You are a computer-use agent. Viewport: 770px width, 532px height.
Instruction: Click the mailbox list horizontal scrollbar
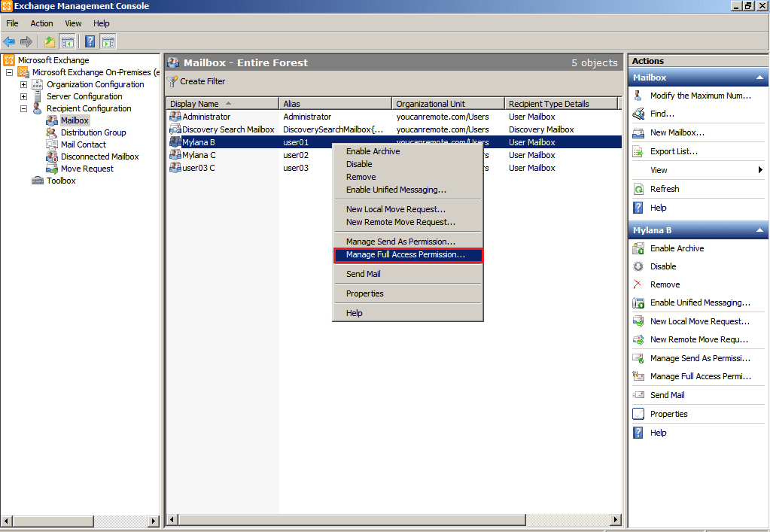391,520
